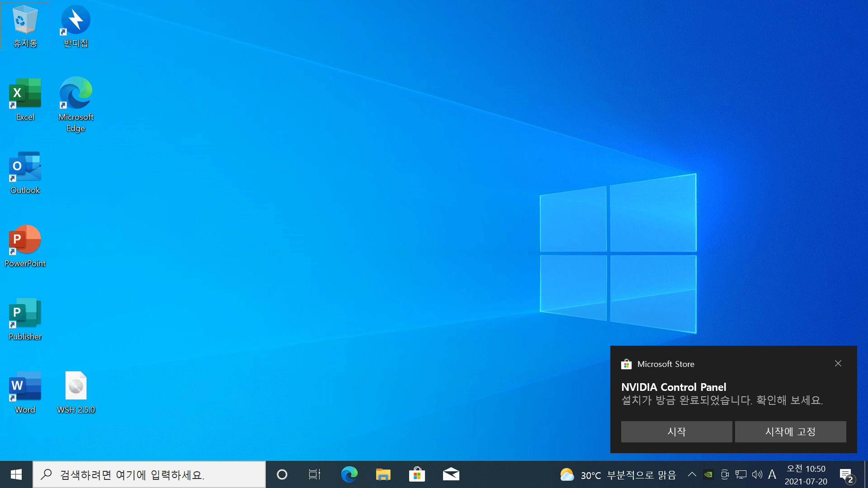Expand hidden system tray icons chevron

pos(692,474)
